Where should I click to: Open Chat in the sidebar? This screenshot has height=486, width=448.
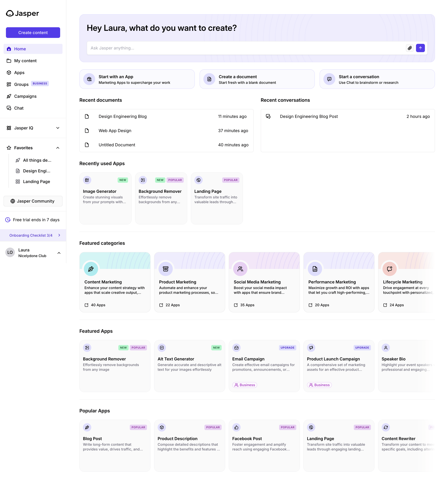coord(33,108)
